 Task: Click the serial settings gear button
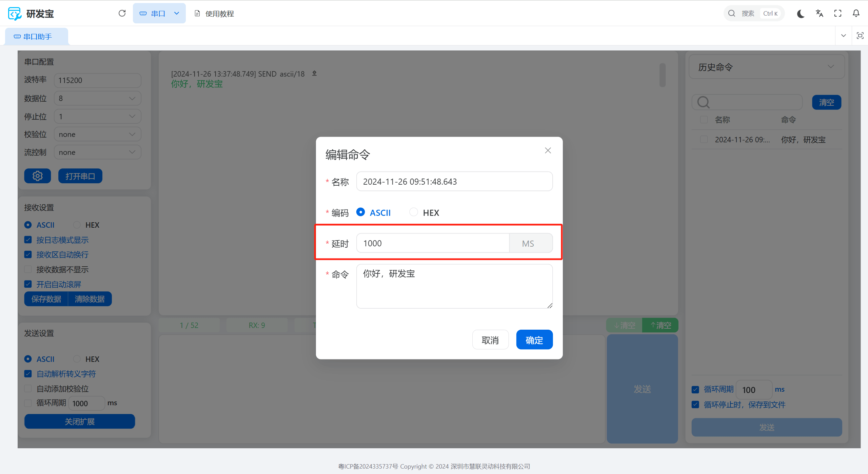(37, 176)
